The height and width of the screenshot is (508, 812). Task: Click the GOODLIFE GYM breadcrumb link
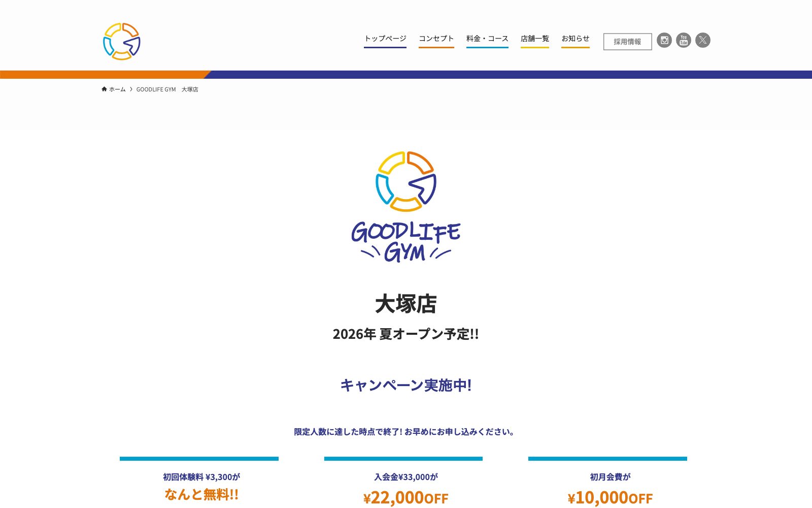point(156,89)
